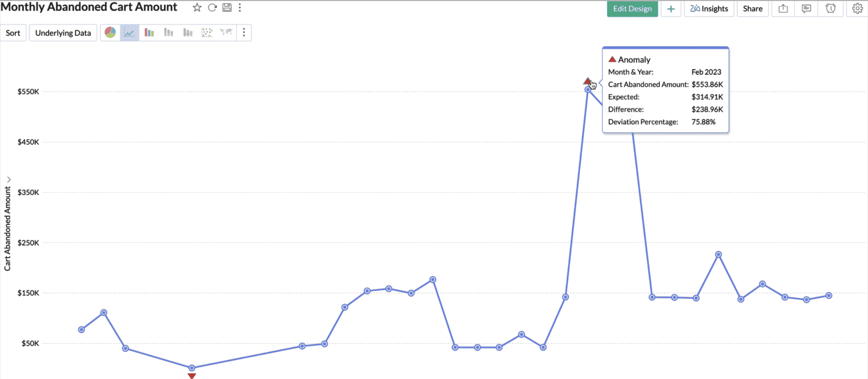Image resolution: width=868 pixels, height=379 pixels.
Task: Click the Share button
Action: point(752,9)
